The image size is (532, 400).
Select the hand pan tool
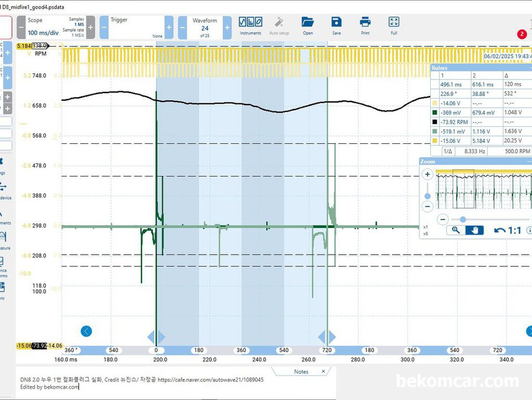click(x=474, y=230)
